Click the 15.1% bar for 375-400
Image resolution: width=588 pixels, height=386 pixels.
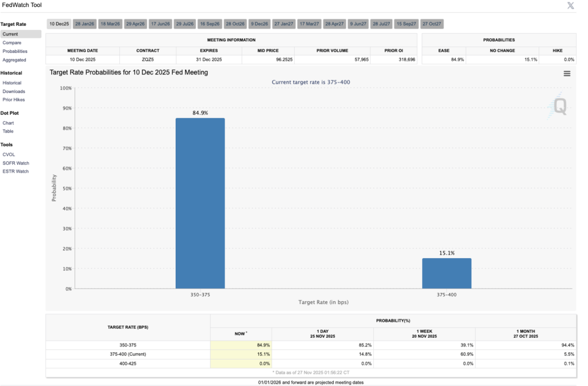446,274
